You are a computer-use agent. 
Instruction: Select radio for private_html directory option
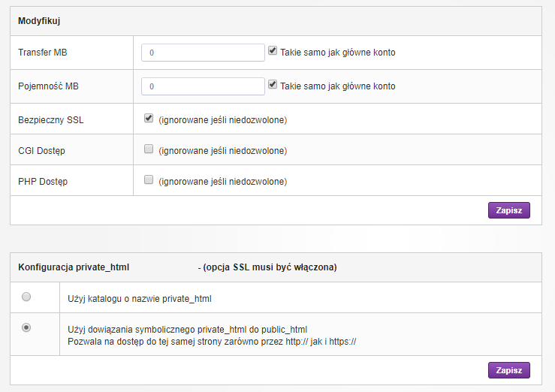[x=27, y=297]
